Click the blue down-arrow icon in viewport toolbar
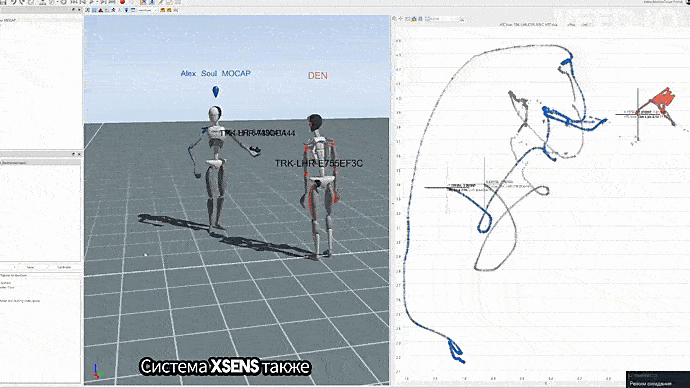Image resolution: width=690 pixels, height=388 pixels. [126, 10]
